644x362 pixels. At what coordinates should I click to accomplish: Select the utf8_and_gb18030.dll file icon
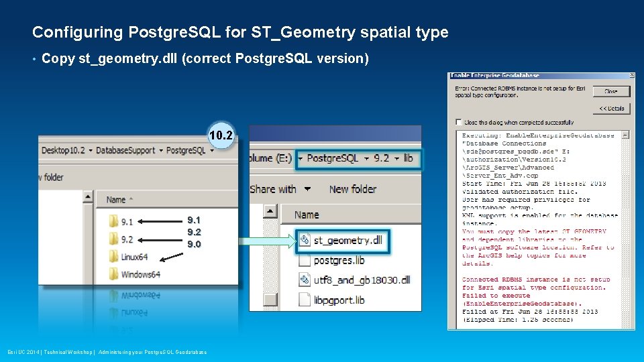click(x=305, y=280)
